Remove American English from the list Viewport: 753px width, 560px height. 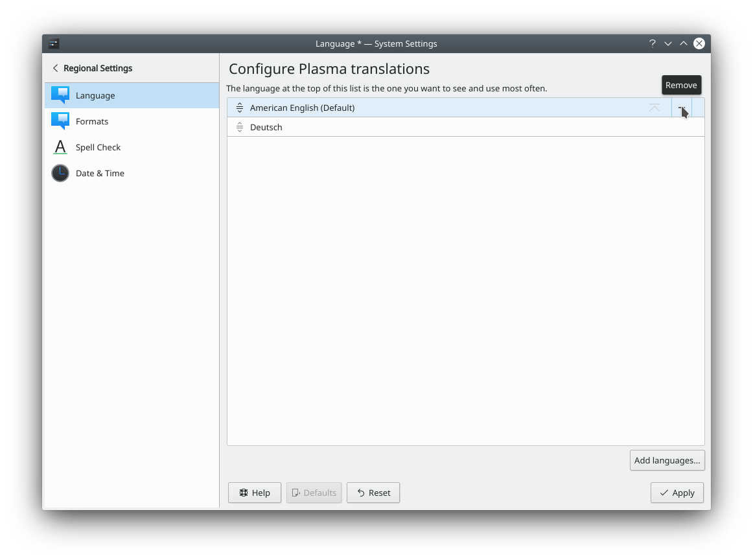[x=682, y=108]
